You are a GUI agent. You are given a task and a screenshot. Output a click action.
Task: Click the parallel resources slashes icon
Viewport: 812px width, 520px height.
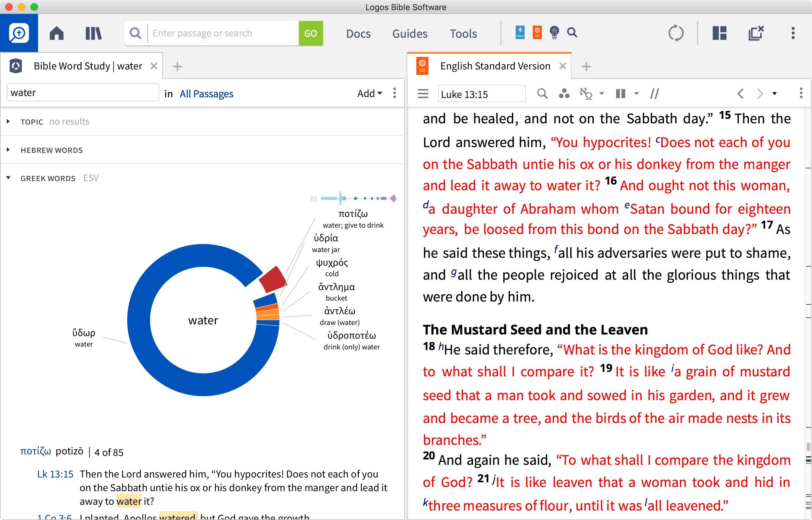coord(654,94)
